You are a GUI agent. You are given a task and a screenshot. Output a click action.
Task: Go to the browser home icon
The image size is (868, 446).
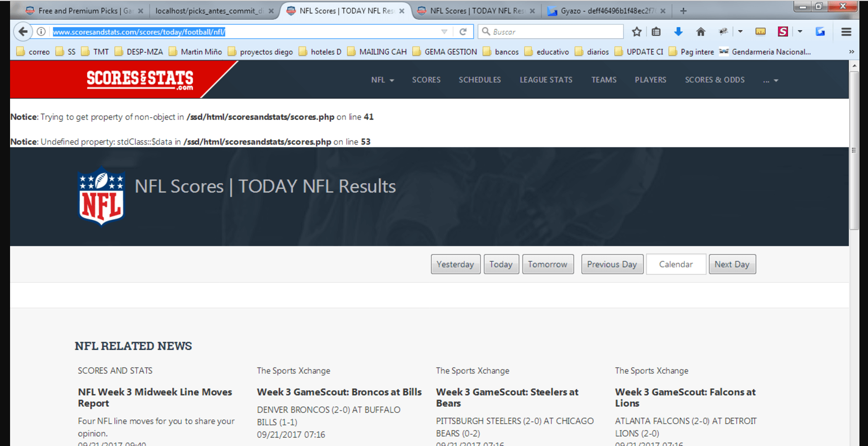(700, 32)
